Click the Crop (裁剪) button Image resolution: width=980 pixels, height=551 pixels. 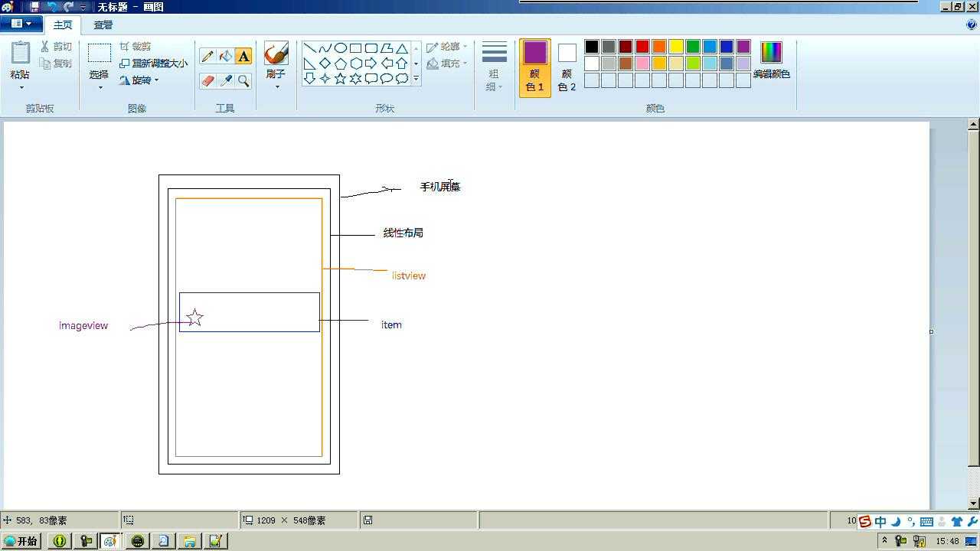pos(136,47)
